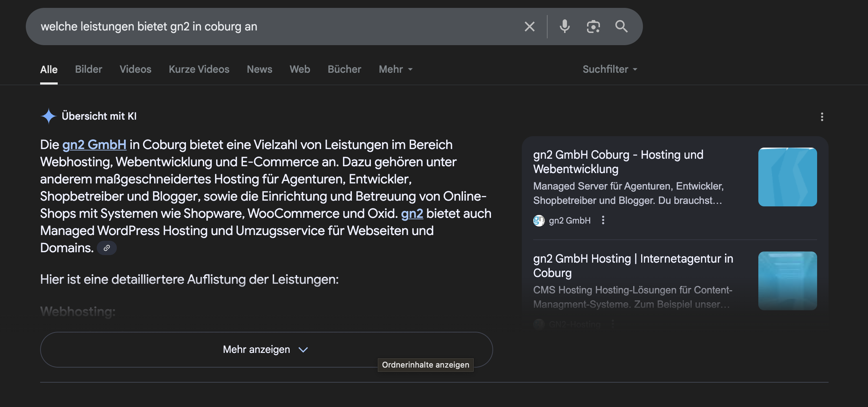Open the Bücher tab

pos(344,69)
